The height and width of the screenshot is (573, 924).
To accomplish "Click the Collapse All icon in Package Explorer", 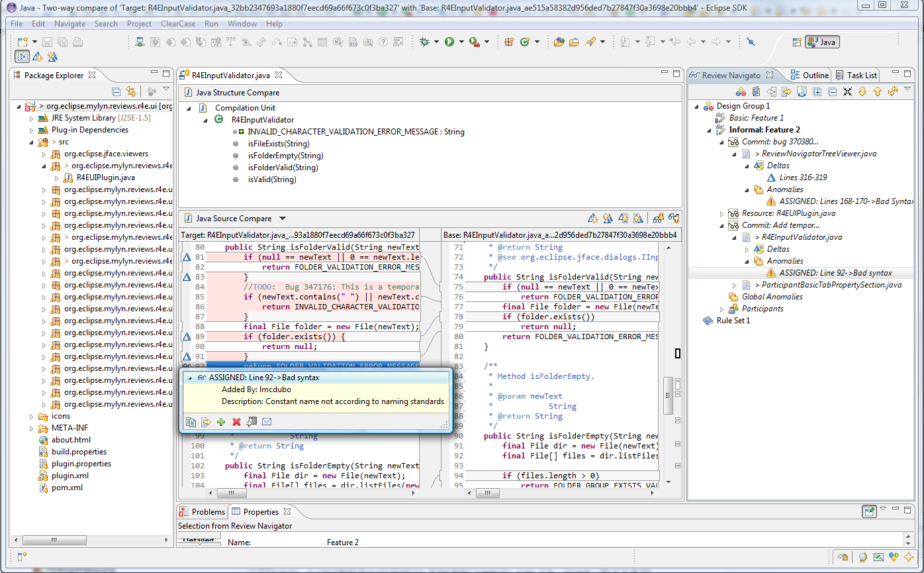I will (x=116, y=91).
